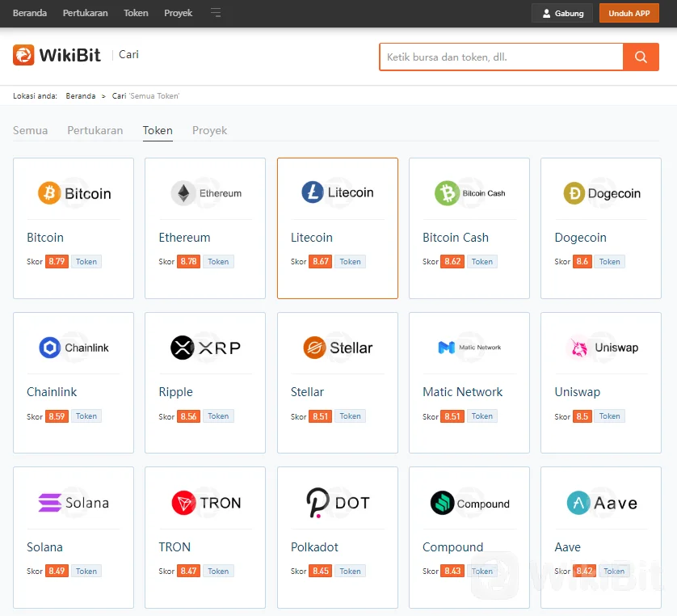Viewport: 677px width, 616px height.
Task: Click the WikiBit logo icon
Action: click(23, 55)
